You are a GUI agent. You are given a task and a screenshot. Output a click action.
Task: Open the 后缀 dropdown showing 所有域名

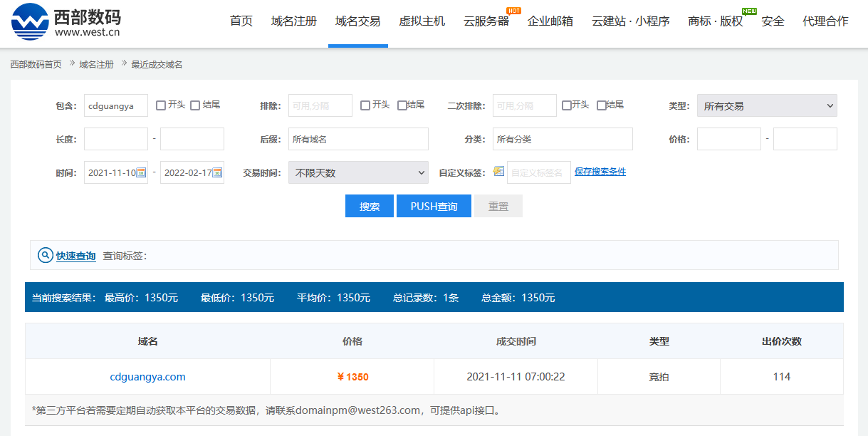[x=357, y=139]
